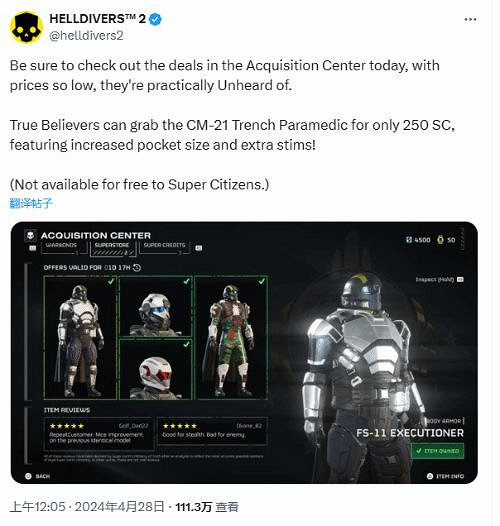Viewport: 500px width, 526px height.
Task: Click the Acquisition Center skull logo icon
Action: point(31,235)
